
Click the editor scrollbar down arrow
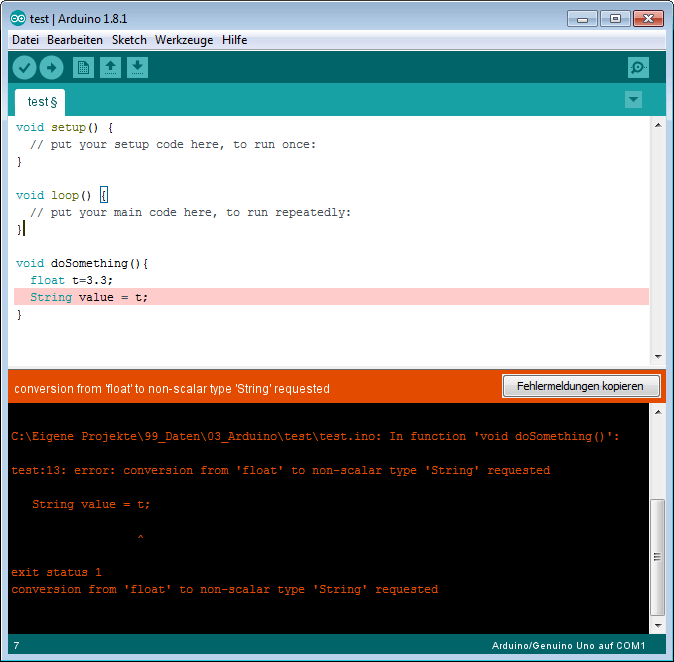point(658,356)
